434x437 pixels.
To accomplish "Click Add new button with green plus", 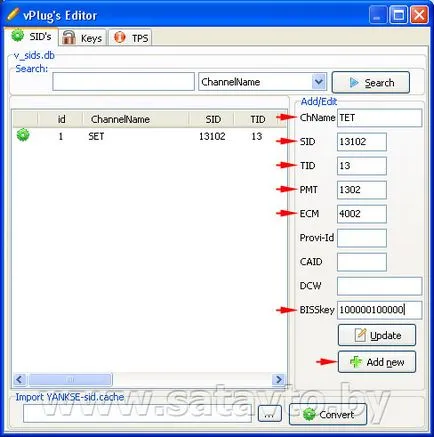I will (377, 362).
